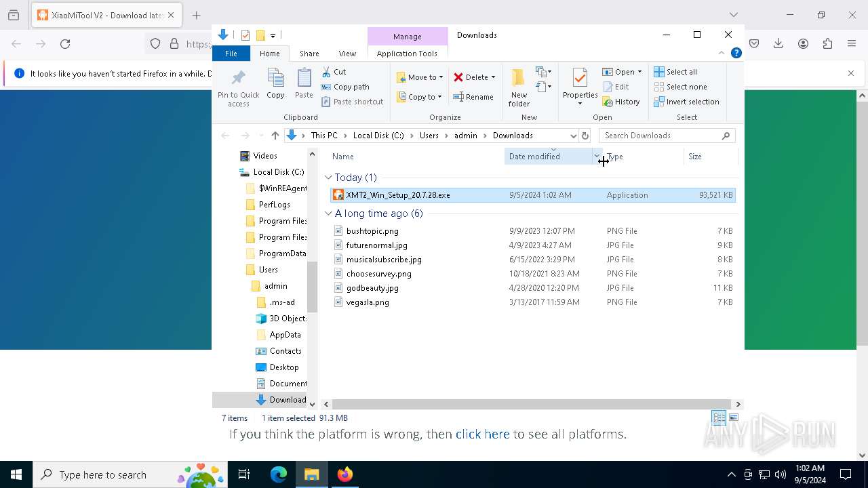Screen dimensions: 868x488
Task: Click Select all in the ribbon
Action: click(x=675, y=72)
